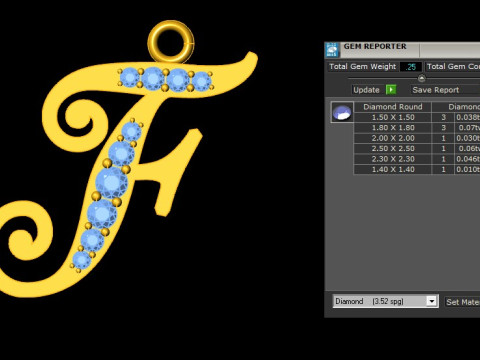
Task: Click the 0.046 weight cell
Action: pos(467,159)
